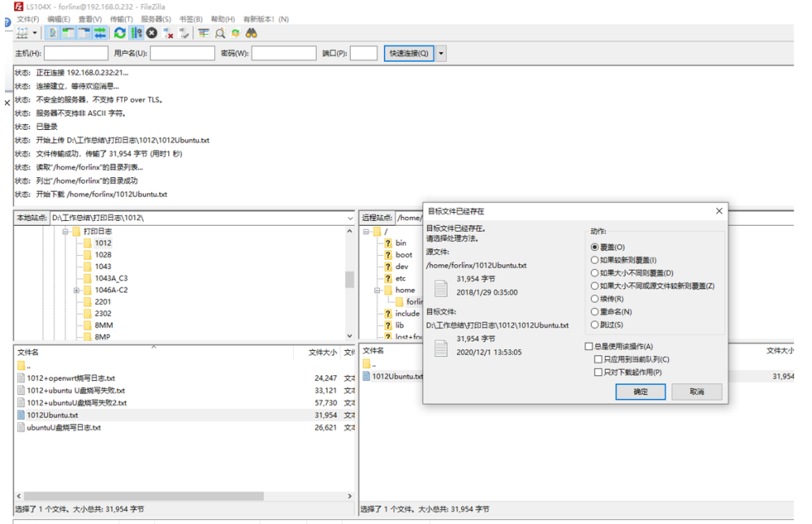812x524 pixels.
Task: Click the 确定 confirm button
Action: pyautogui.click(x=640, y=392)
